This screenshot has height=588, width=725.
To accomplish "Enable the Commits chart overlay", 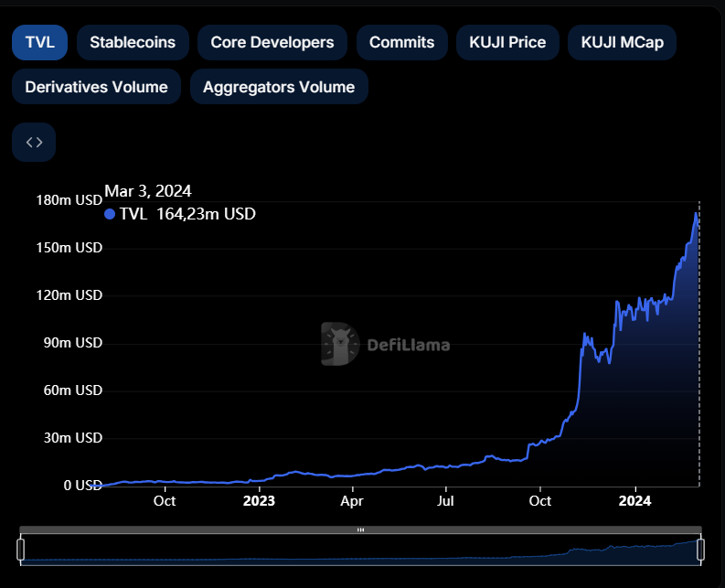I will [x=401, y=42].
